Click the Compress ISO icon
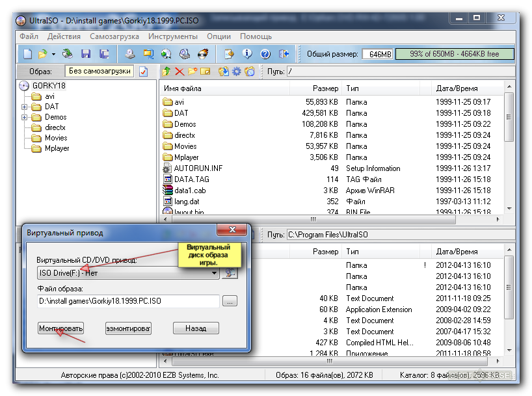 point(148,53)
